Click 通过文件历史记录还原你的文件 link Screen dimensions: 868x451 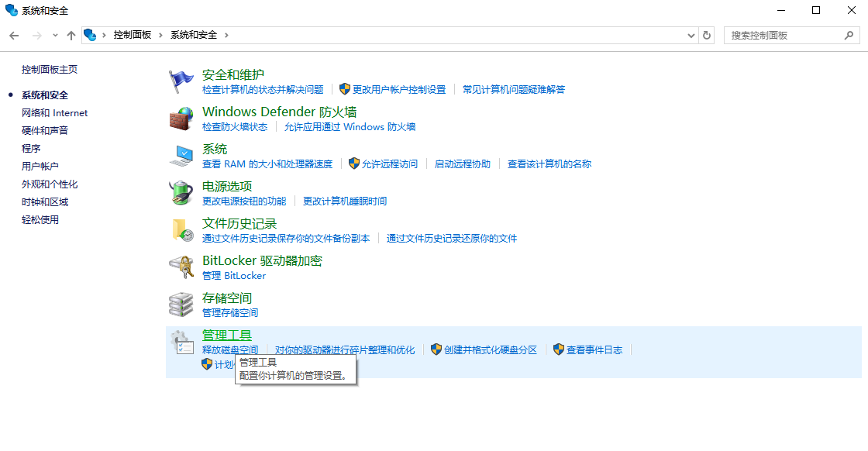click(452, 239)
